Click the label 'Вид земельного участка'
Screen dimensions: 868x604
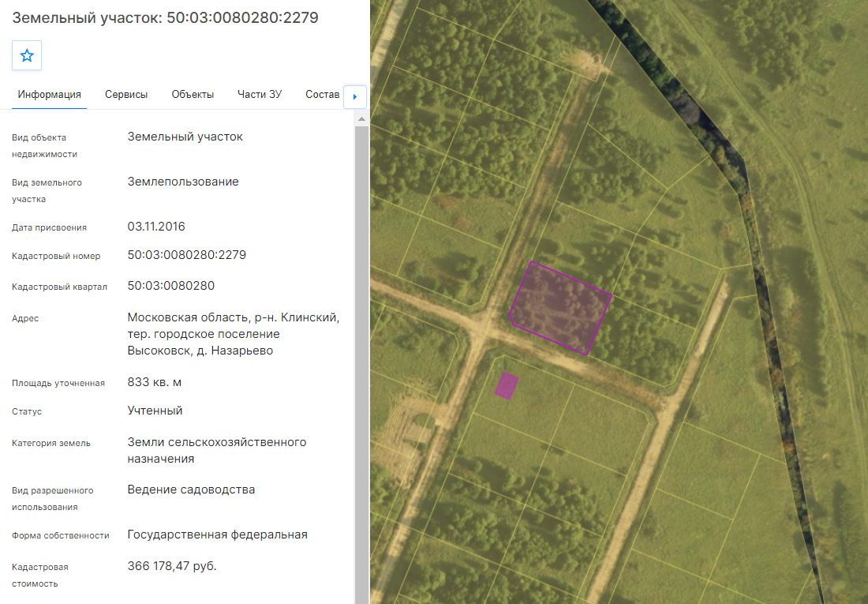(47, 190)
